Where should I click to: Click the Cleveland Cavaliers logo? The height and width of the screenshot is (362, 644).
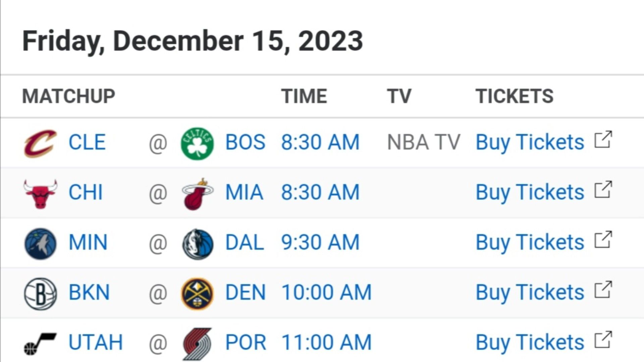40,143
